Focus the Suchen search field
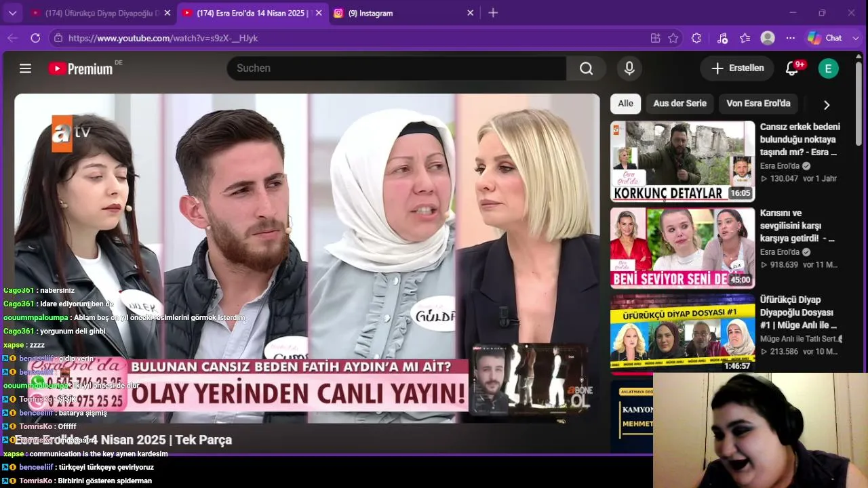 coord(396,68)
